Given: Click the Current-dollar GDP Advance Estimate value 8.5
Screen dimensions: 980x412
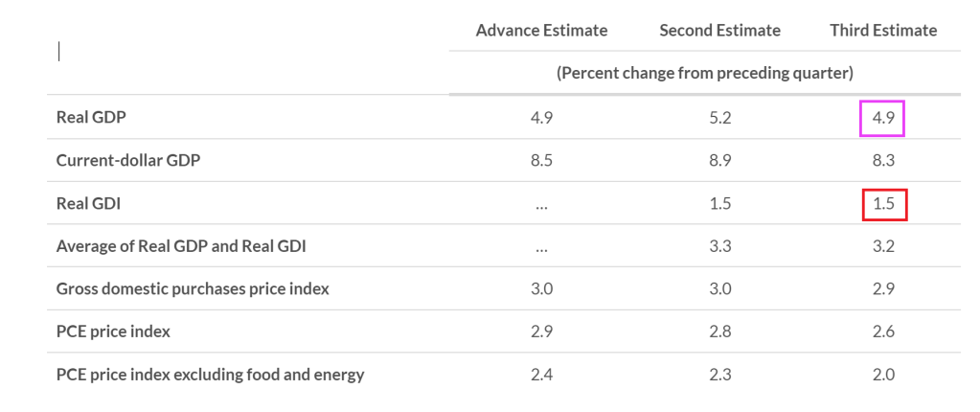Looking at the screenshot, I should point(541,161).
